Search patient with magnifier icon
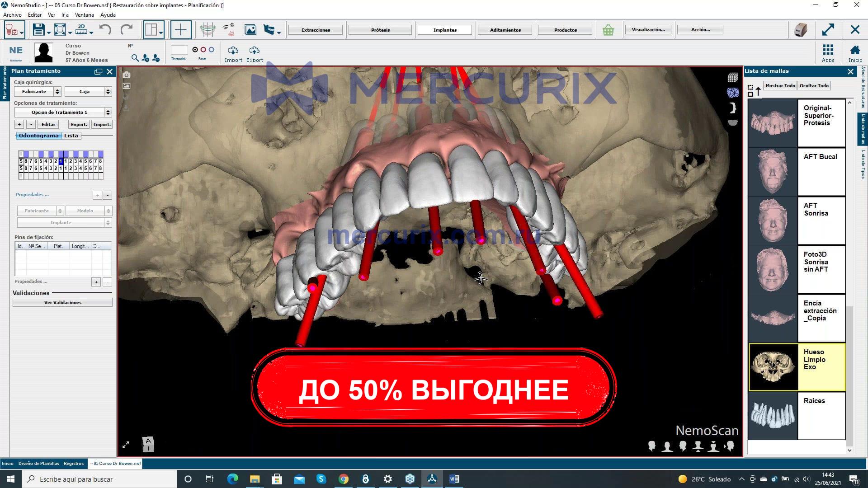Viewport: 868px width, 488px height. [135, 58]
